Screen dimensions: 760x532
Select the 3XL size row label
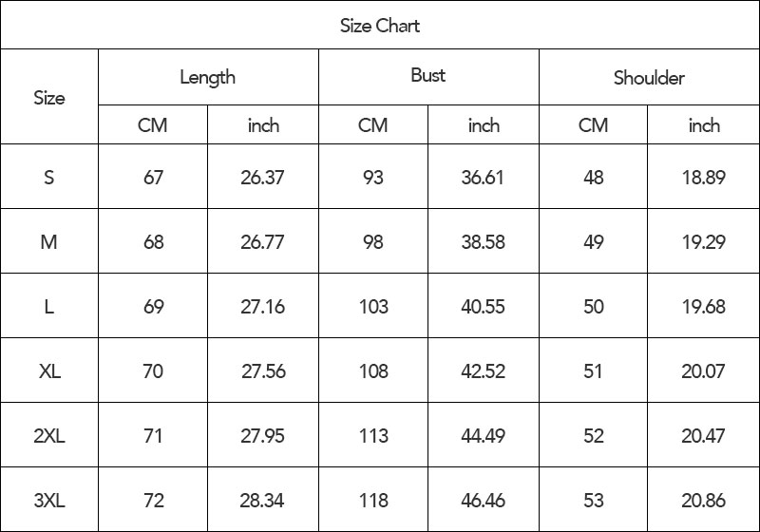(49, 501)
